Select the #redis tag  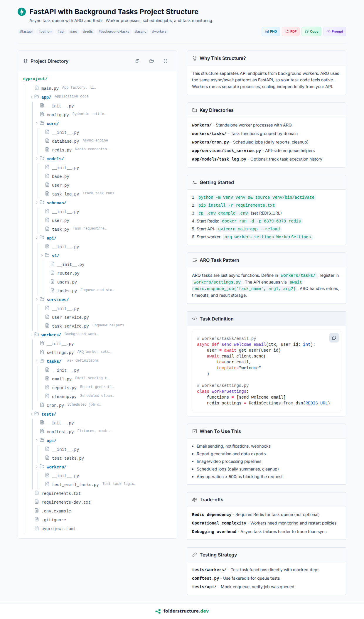pos(88,31)
